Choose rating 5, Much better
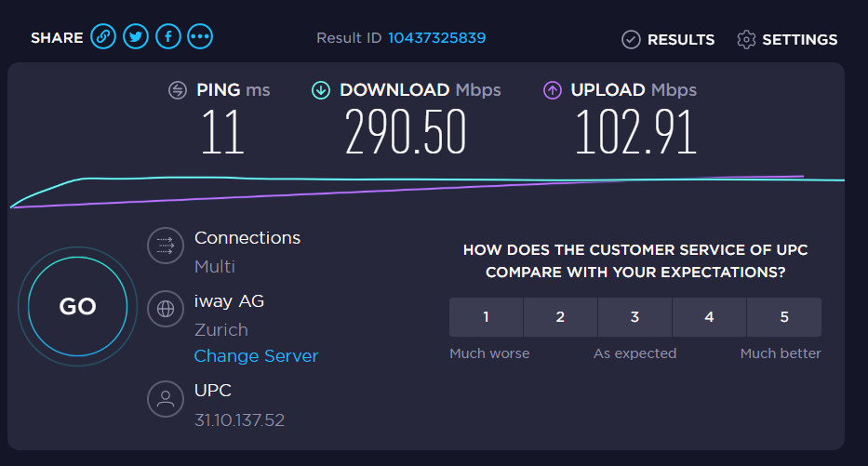 783,317
